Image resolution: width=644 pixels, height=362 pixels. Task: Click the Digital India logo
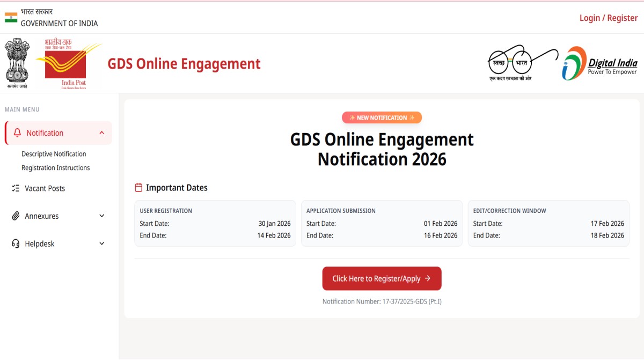point(599,63)
